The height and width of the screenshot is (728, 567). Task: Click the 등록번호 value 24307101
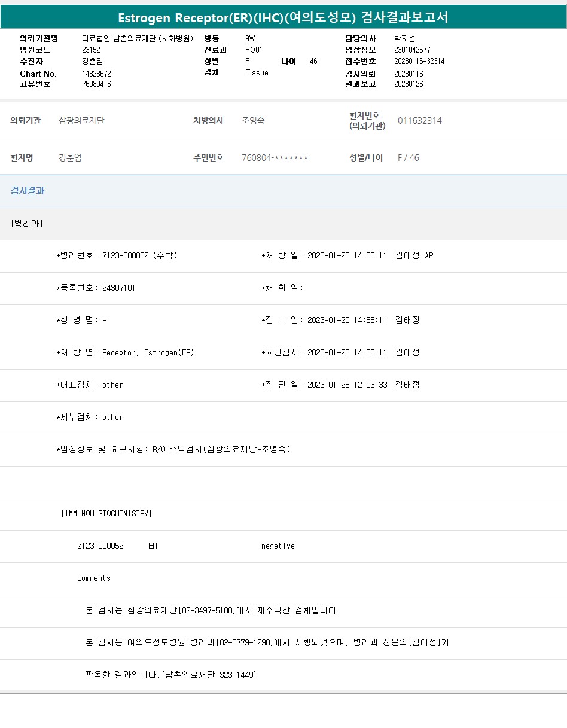(118, 288)
